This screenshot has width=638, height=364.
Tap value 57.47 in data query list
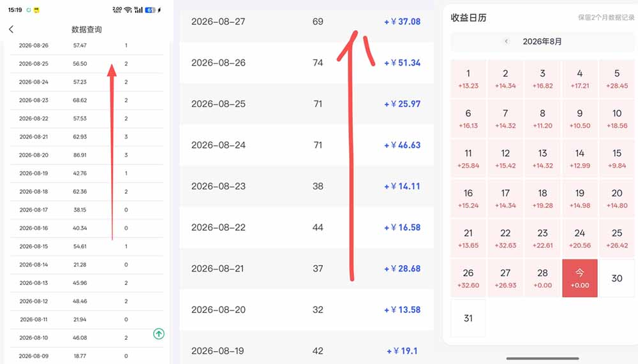pos(80,45)
